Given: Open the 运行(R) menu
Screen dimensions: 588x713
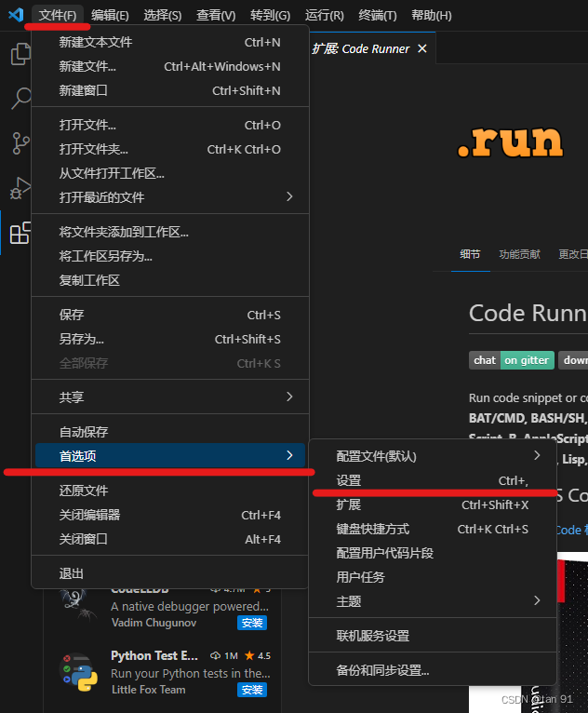Looking at the screenshot, I should coord(324,16).
